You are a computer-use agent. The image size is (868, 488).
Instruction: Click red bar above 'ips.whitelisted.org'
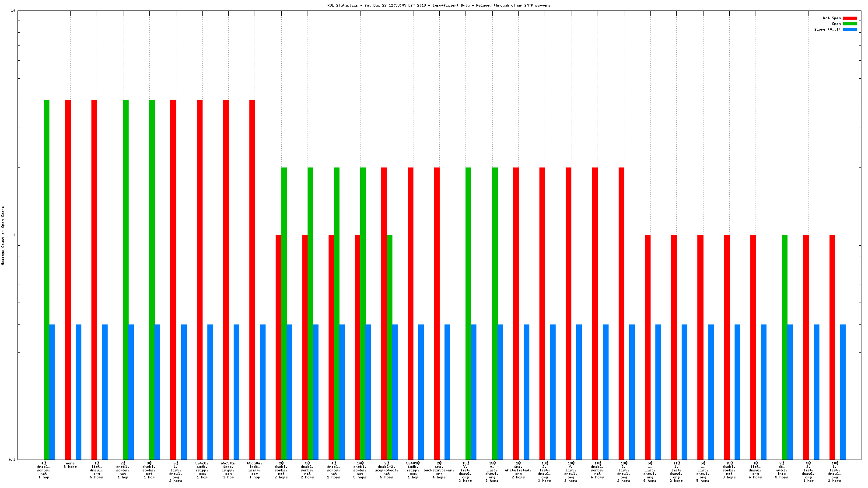click(516, 313)
